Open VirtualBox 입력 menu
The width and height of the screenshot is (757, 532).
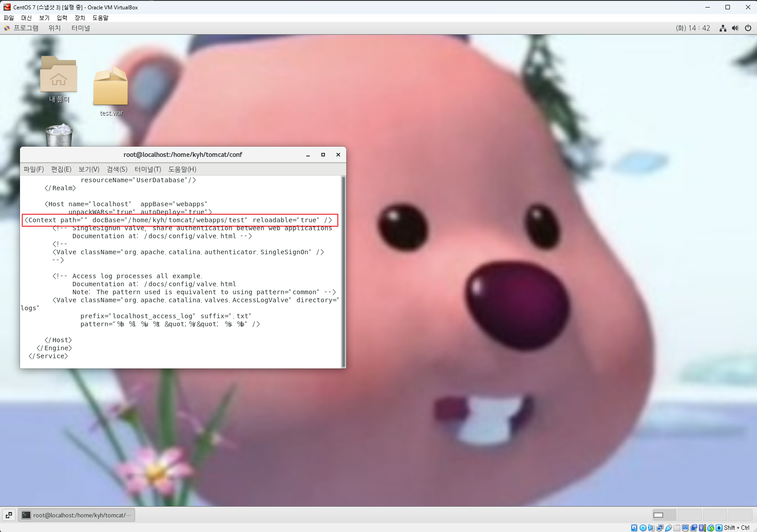tap(62, 18)
